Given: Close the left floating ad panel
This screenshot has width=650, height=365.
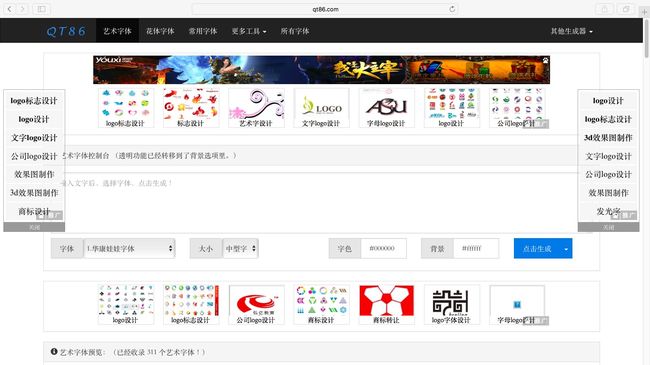Looking at the screenshot, I should tap(34, 227).
